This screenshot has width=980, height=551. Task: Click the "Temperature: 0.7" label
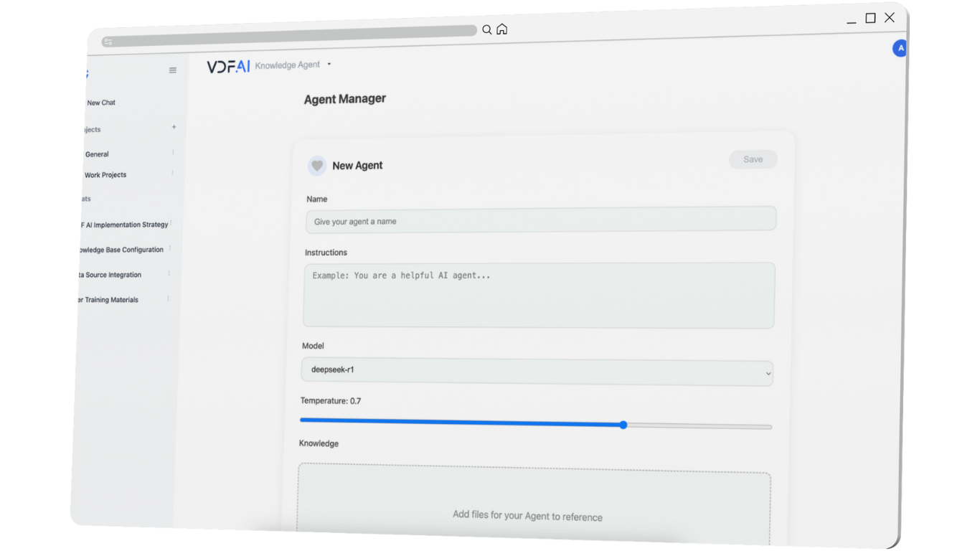pos(331,401)
